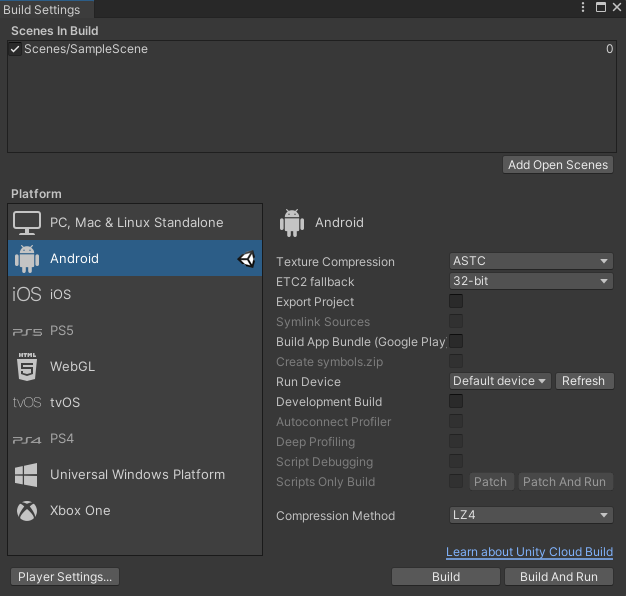This screenshot has height=596, width=626.
Task: Toggle the Script Debugging checkbox
Action: tap(456, 461)
